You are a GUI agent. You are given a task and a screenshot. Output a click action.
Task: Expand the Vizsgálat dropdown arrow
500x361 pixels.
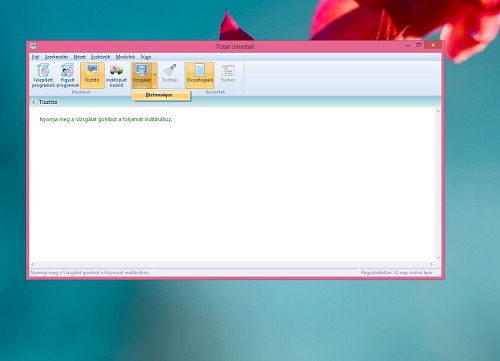pyautogui.click(x=155, y=75)
